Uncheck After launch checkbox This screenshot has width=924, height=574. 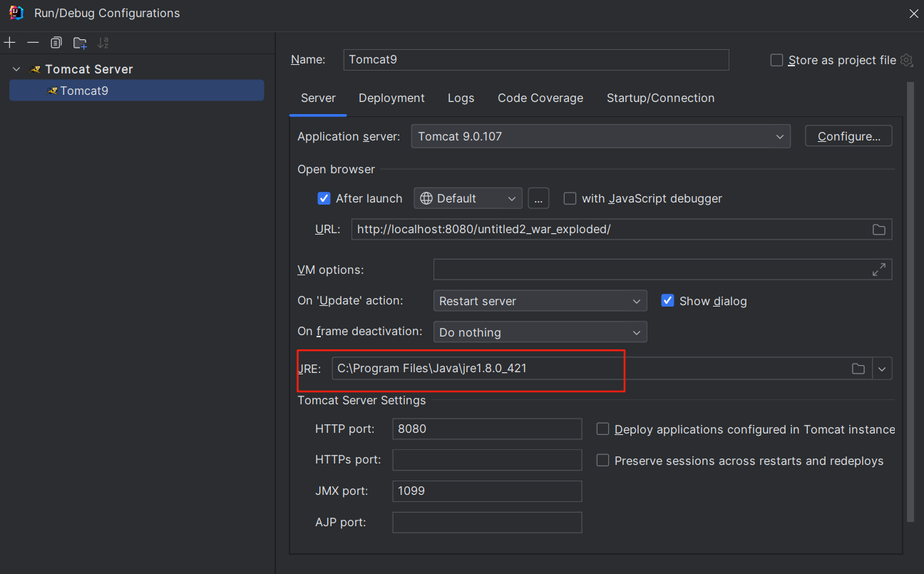tap(324, 198)
